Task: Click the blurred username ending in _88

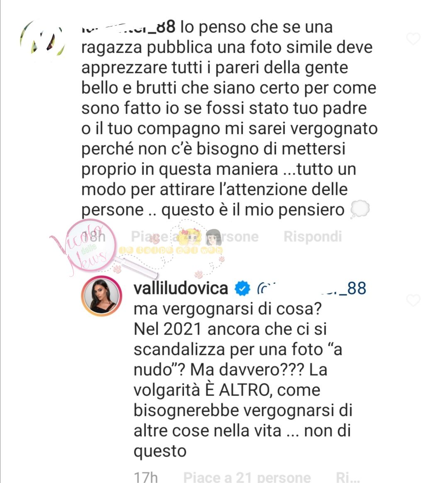Action: click(x=129, y=27)
